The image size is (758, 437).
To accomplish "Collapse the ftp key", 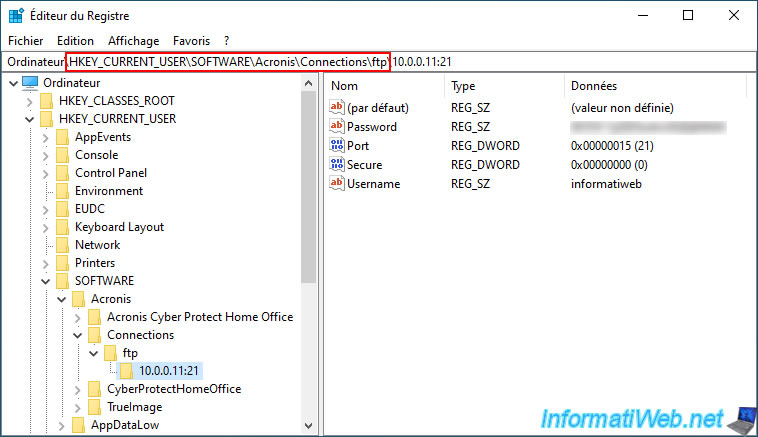I will 94,353.
